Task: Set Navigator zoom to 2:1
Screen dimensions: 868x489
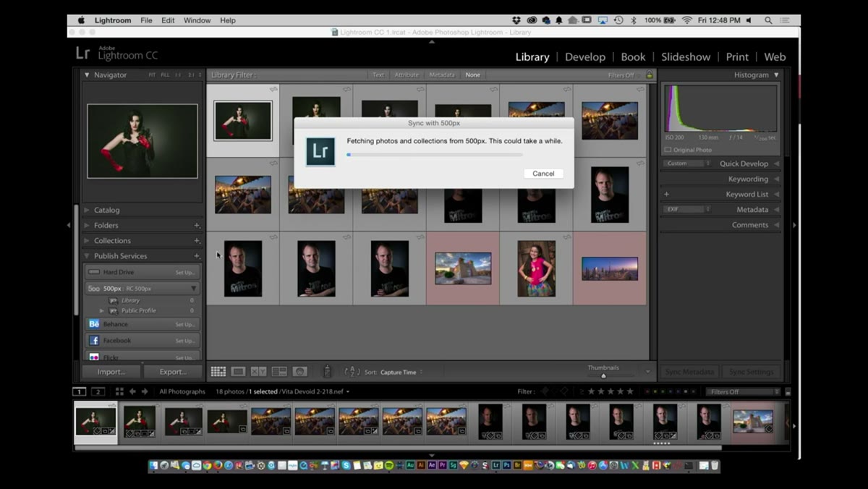Action: point(192,75)
